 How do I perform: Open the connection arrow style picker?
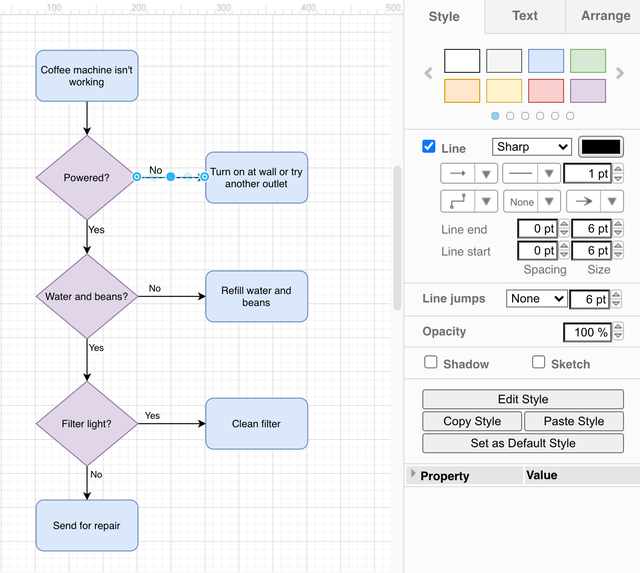469,173
